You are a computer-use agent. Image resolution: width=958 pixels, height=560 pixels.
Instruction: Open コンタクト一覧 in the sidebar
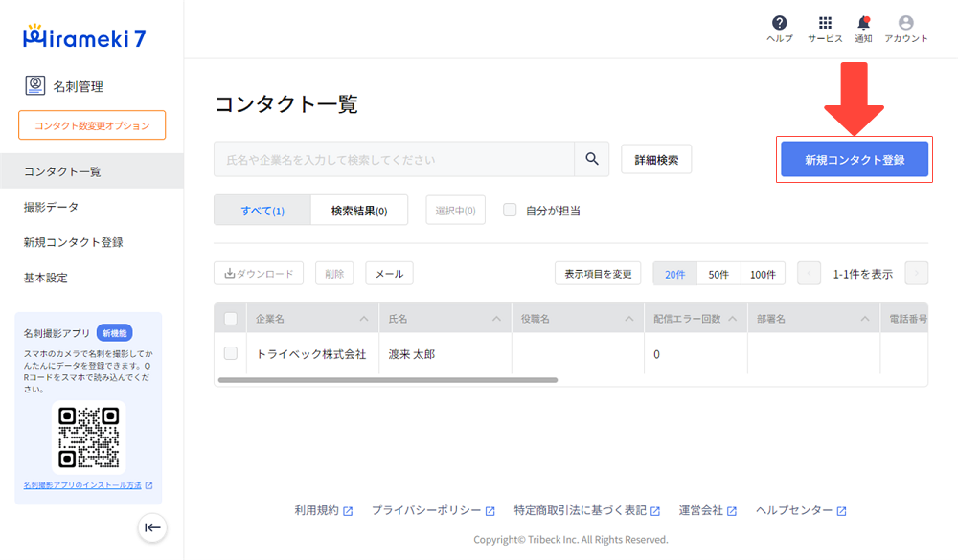pos(92,171)
